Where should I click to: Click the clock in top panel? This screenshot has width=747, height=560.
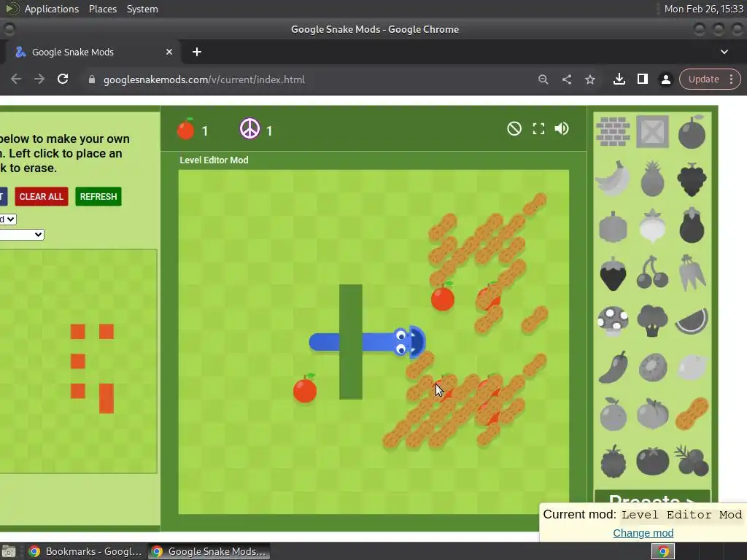[704, 9]
